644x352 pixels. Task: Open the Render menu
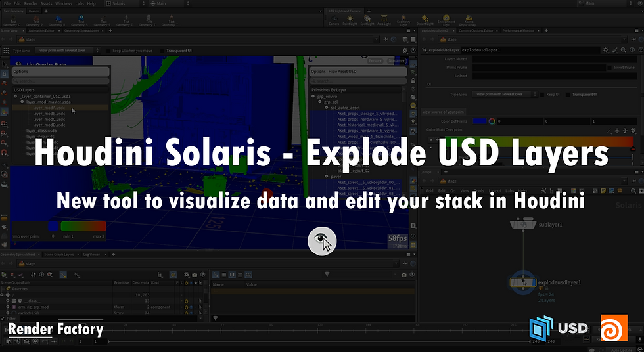(x=30, y=3)
